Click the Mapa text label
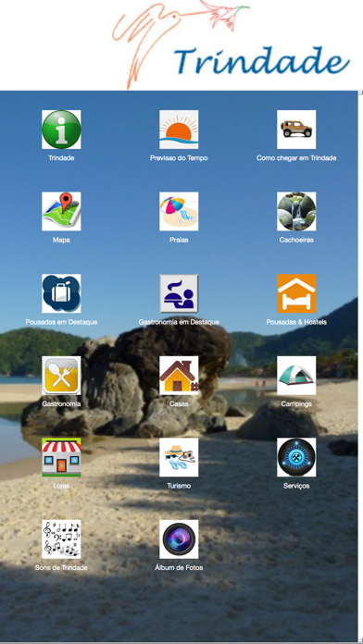 [61, 240]
